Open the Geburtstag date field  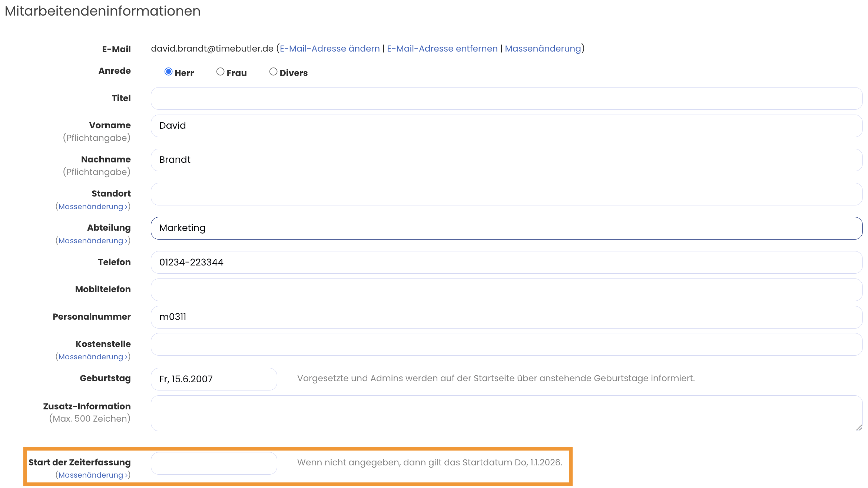coord(214,379)
